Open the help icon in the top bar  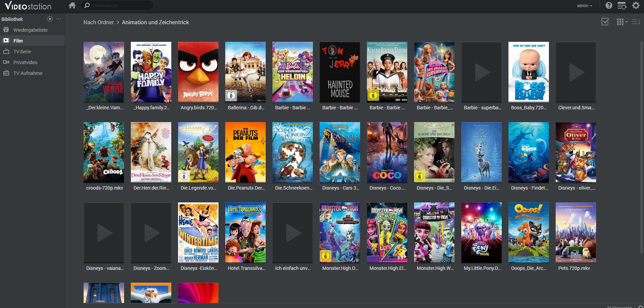(609, 5)
